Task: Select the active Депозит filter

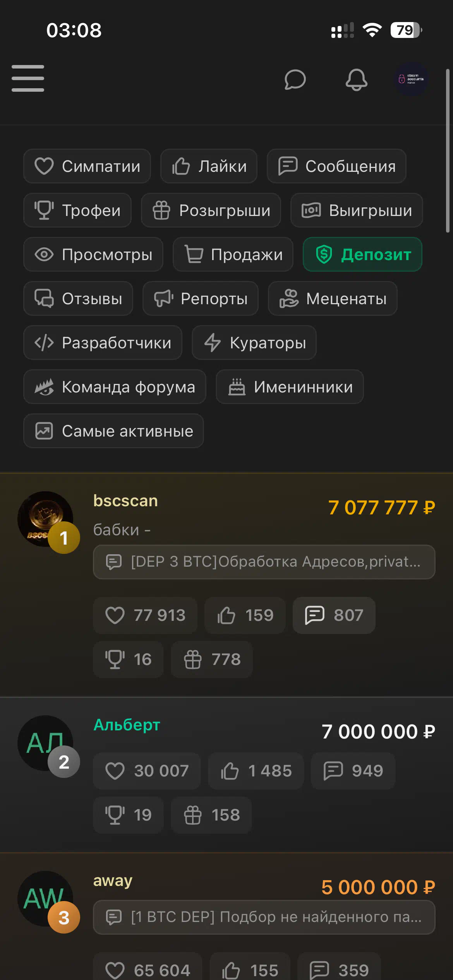Action: pyautogui.click(x=362, y=254)
